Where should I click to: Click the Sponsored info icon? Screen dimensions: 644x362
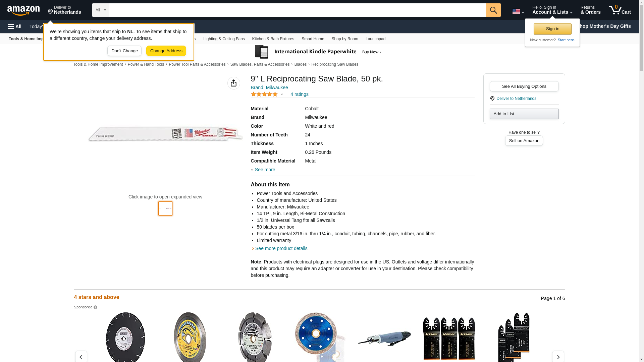[96, 307]
